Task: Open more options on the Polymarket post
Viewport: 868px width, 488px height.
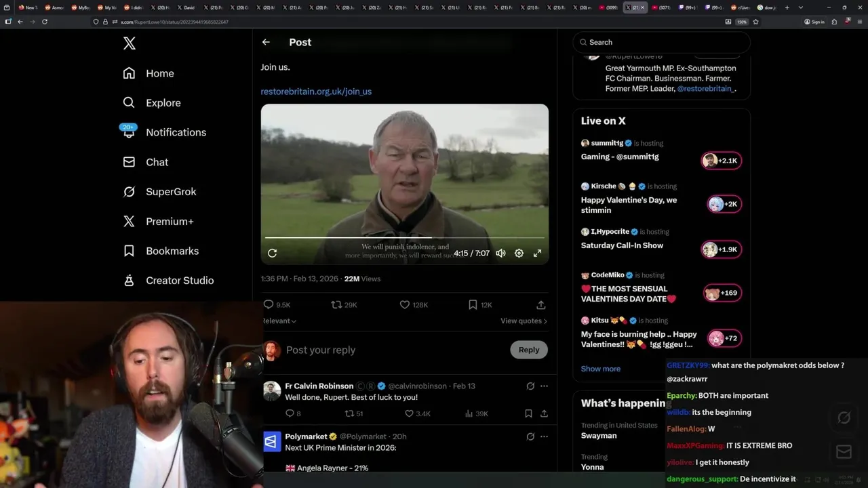Action: (x=544, y=436)
